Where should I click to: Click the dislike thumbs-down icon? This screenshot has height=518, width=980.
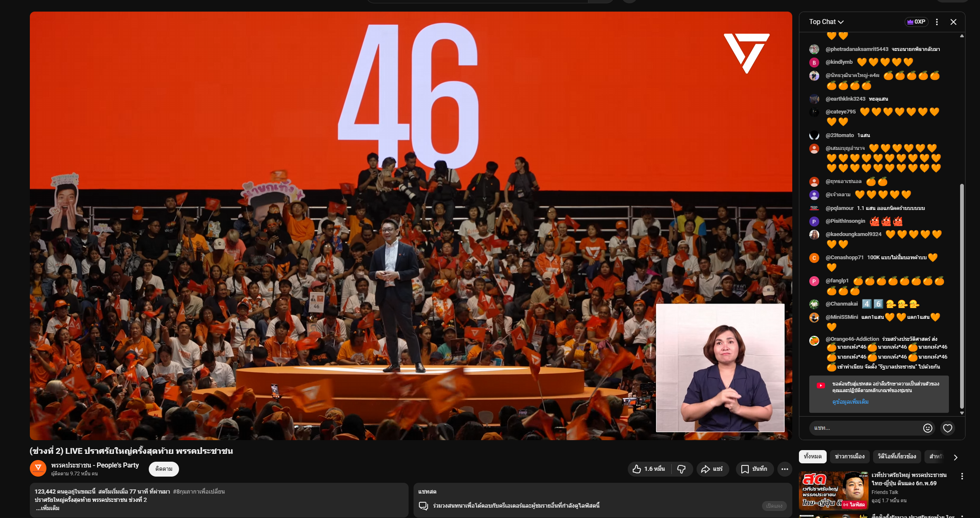tap(681, 469)
